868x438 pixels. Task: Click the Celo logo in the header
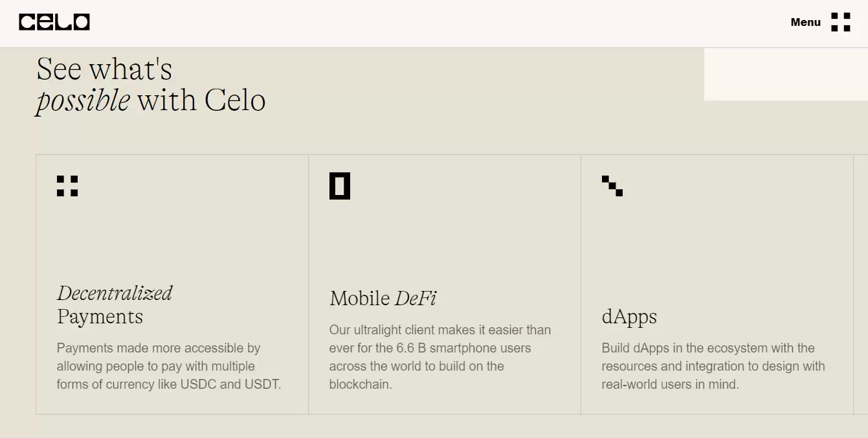click(x=54, y=22)
